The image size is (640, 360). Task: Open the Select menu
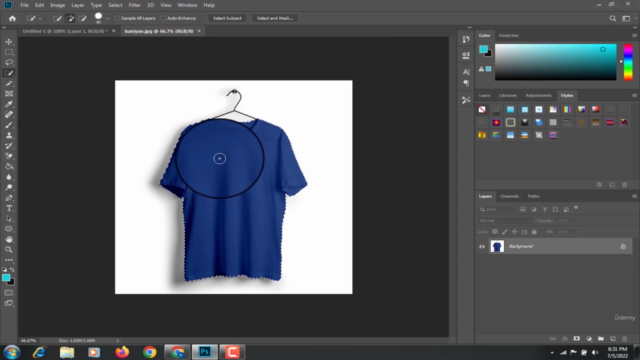[115, 5]
